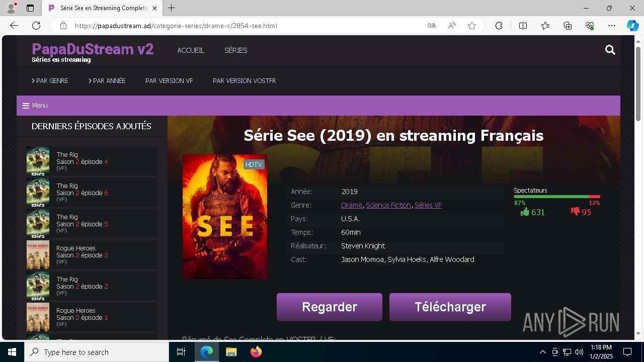Click the Regarder button

[x=330, y=307]
